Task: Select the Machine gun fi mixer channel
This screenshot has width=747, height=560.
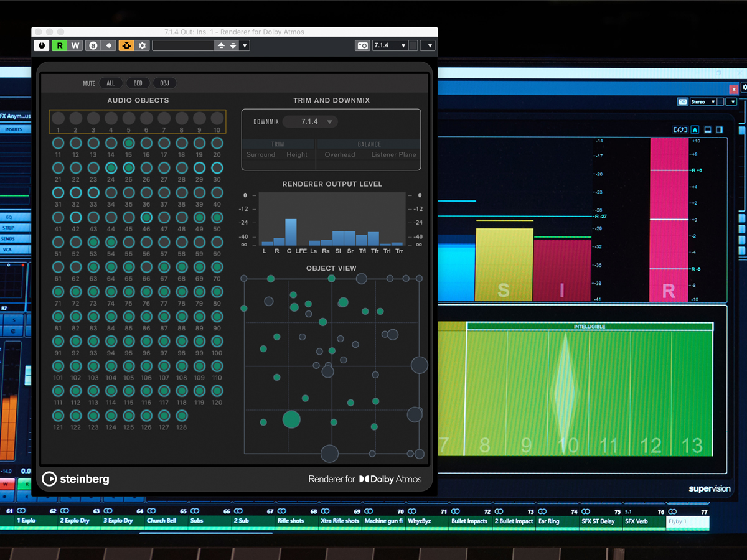Action: click(383, 521)
